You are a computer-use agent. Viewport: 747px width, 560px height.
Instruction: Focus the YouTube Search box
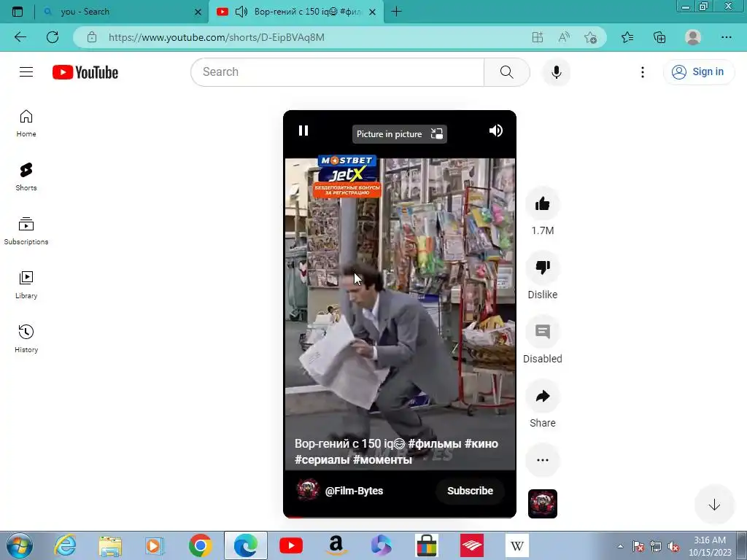coord(337,72)
